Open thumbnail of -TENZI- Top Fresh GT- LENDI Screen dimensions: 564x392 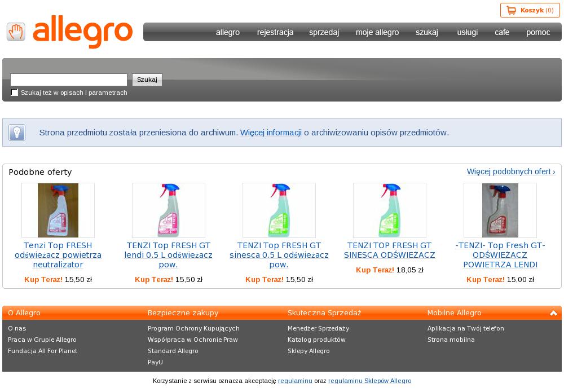pos(500,210)
